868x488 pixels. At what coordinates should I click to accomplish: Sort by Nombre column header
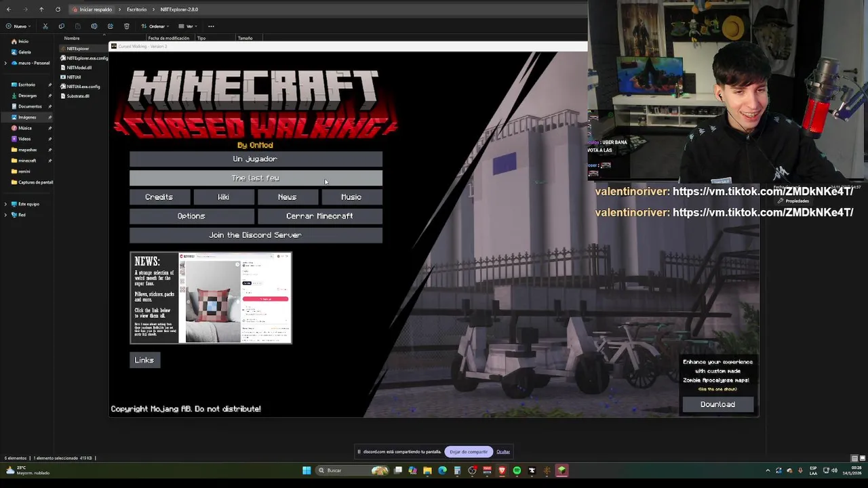click(72, 39)
